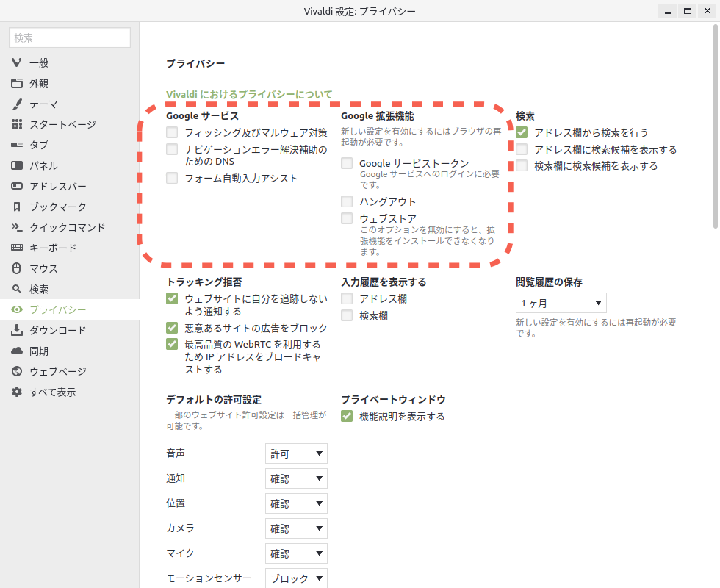Click the mouse icon for マウス
The height and width of the screenshot is (588, 720).
point(16,268)
